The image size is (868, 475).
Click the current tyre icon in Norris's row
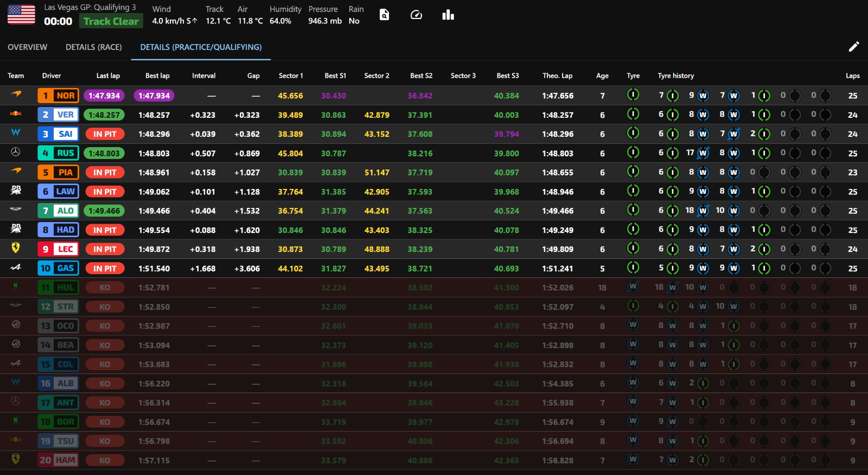633,95
